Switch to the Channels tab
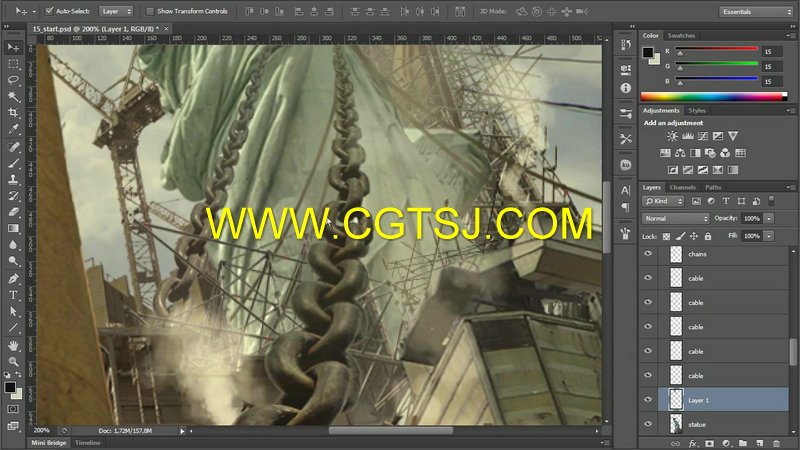Screen dimensions: 800x450 tap(682, 187)
